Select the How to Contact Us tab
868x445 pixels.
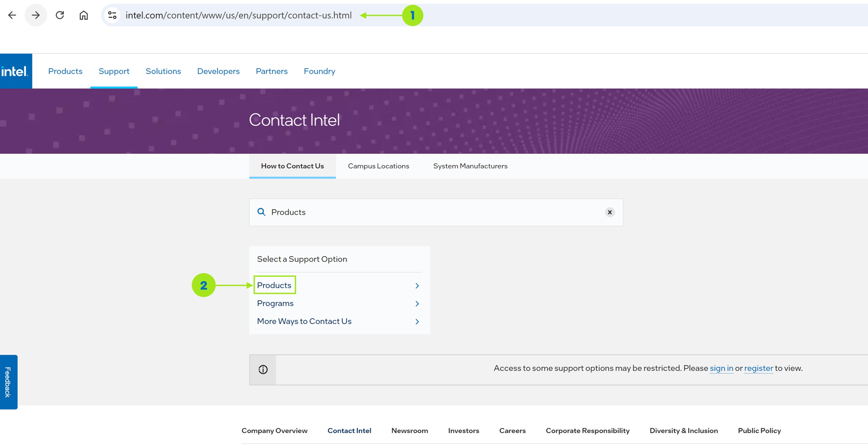pos(292,166)
